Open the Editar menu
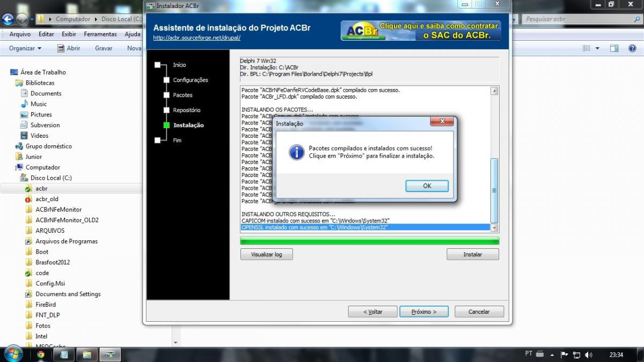 point(46,34)
